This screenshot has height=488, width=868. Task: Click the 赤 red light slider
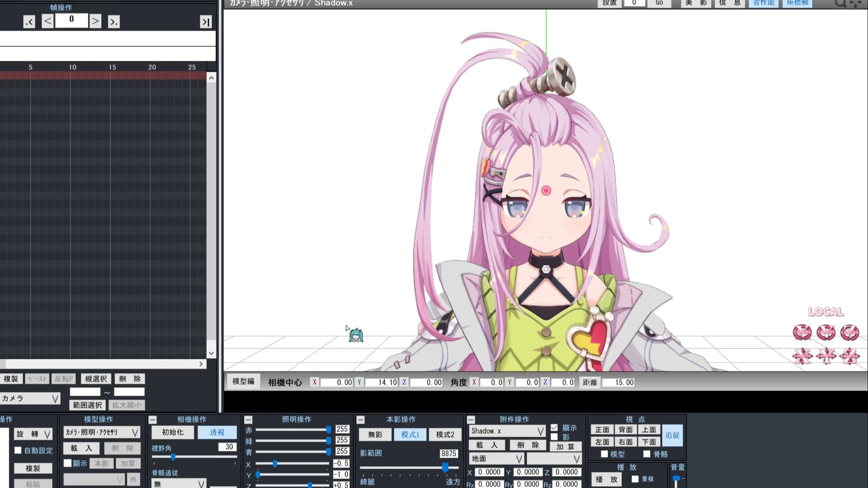(x=293, y=430)
